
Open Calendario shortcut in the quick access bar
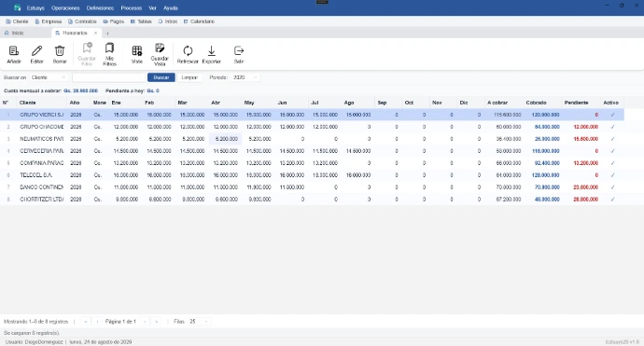point(199,21)
